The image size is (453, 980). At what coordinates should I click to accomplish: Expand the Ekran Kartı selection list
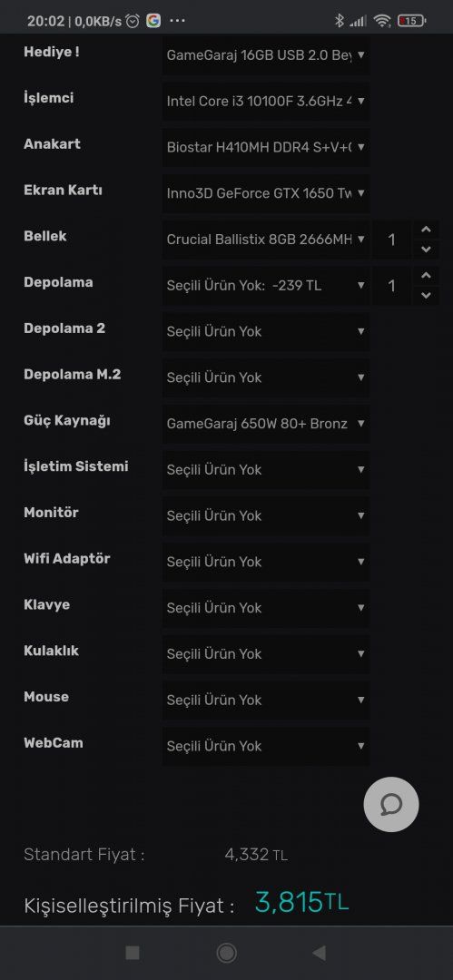(x=266, y=193)
